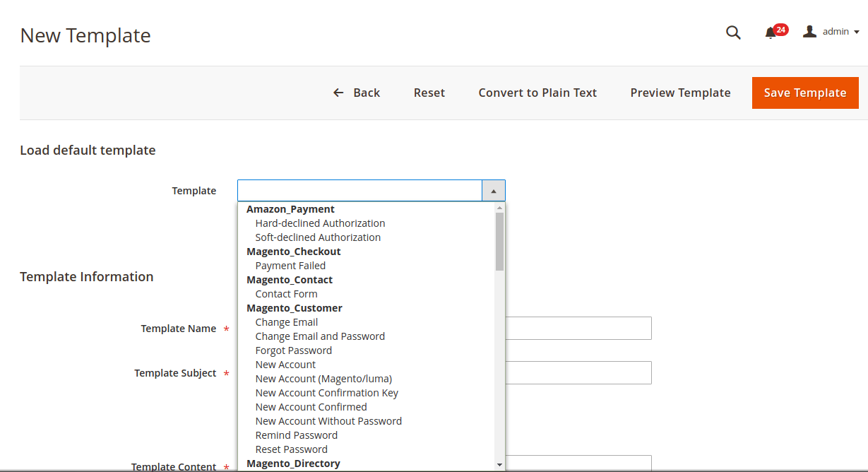
Task: Click the Amazon_Payment group header
Action: 290,209
